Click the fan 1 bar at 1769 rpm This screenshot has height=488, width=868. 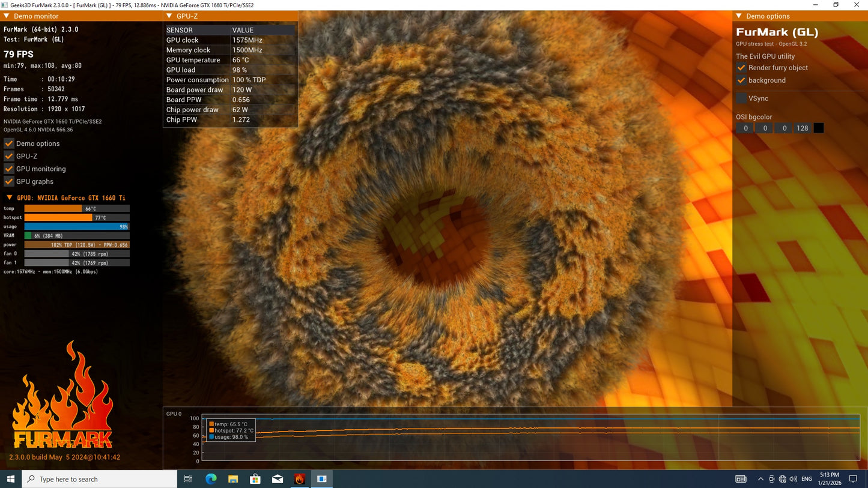77,263
